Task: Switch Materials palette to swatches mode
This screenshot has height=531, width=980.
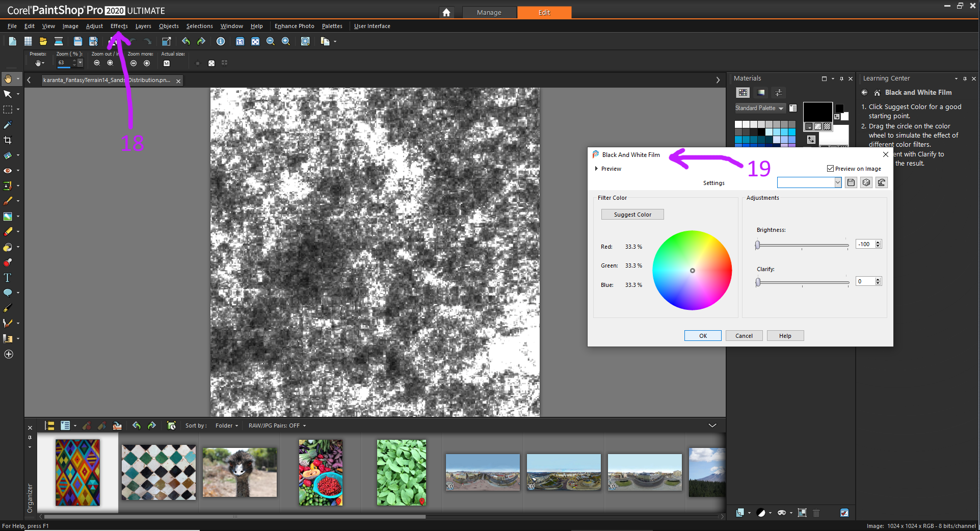Action: 743,93
